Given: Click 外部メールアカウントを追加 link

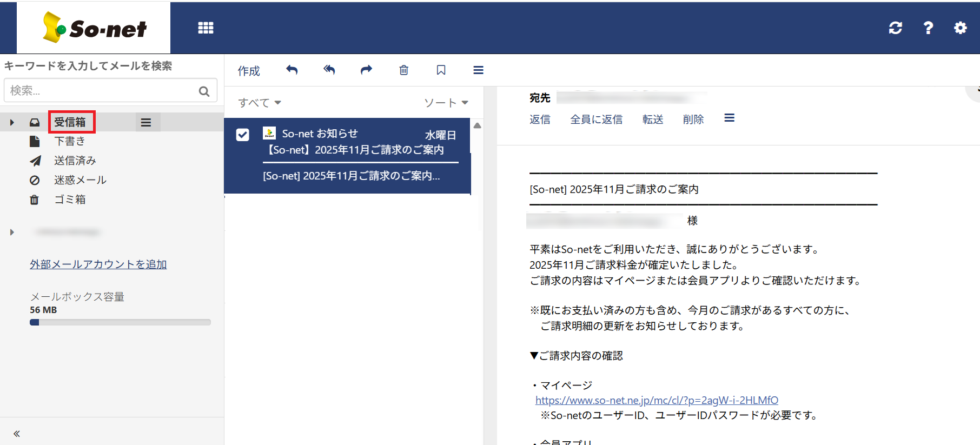Looking at the screenshot, I should 98,264.
